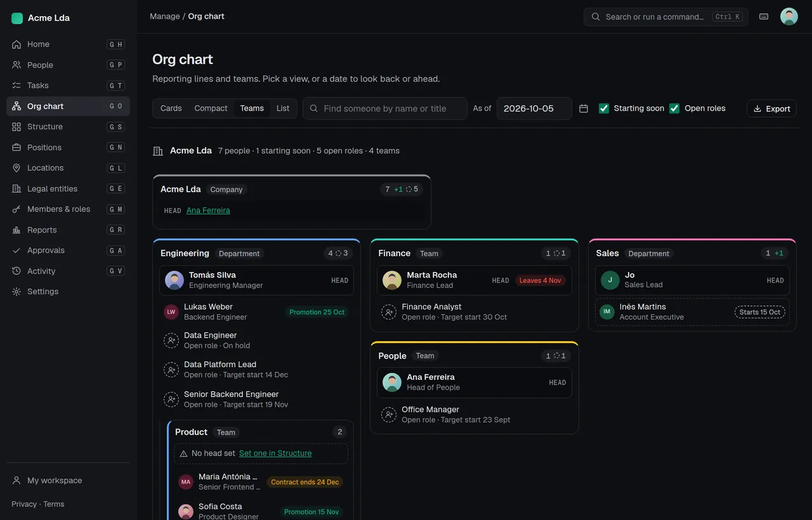This screenshot has height=520, width=812.
Task: Select Tomás Silva in Engineering
Action: point(256,280)
